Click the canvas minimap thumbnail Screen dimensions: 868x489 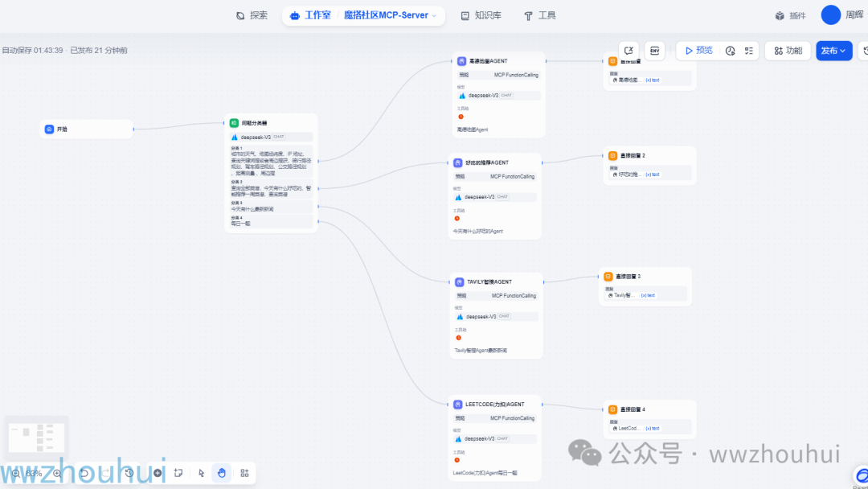(x=36, y=437)
